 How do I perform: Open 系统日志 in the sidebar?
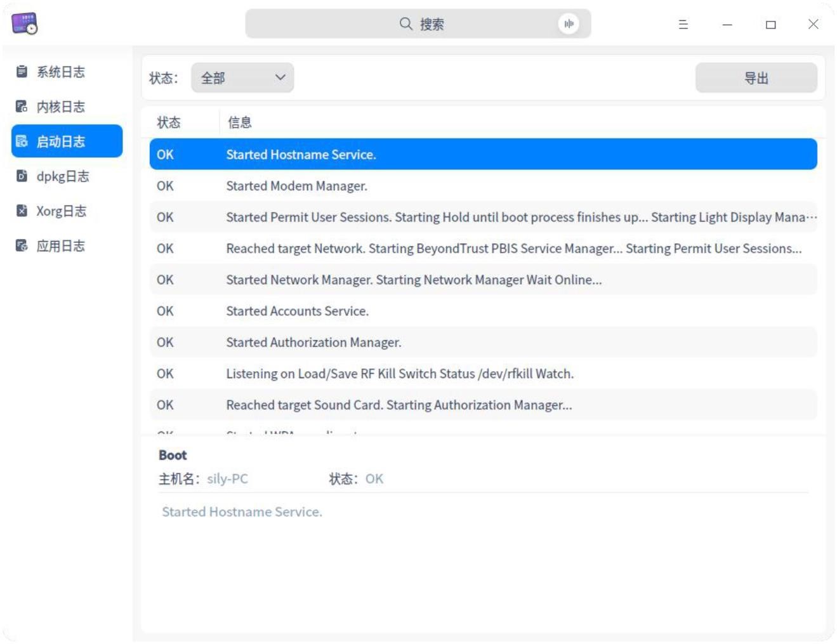coord(67,72)
